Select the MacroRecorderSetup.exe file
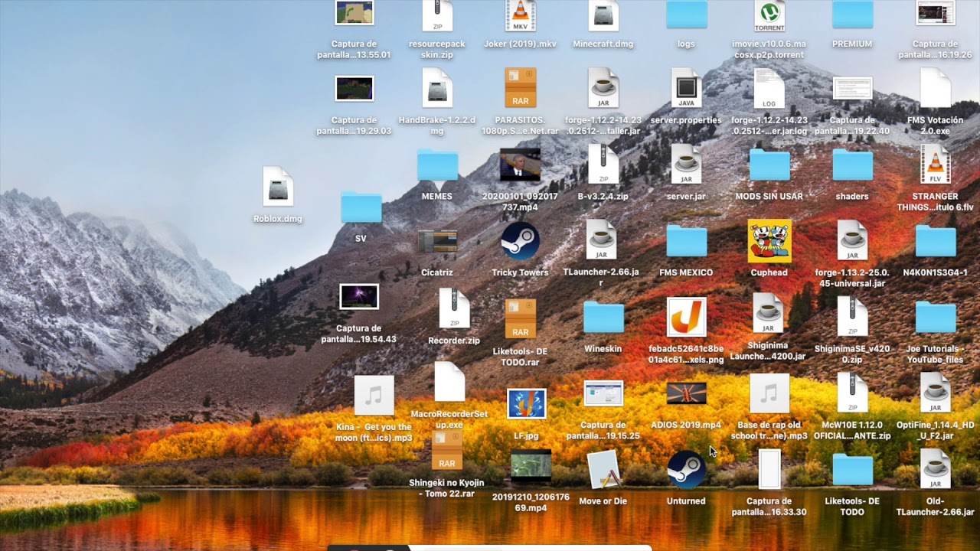980x551 pixels. (449, 382)
